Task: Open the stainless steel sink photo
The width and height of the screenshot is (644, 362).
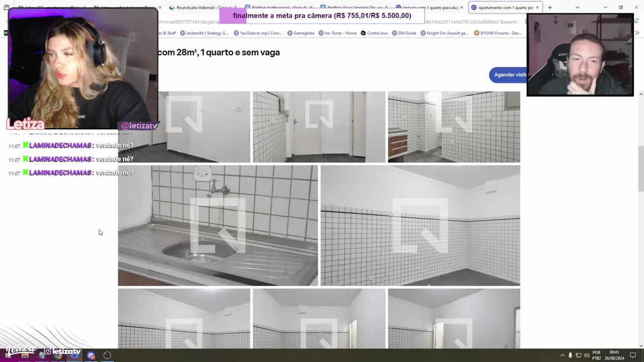Action: coord(218,225)
